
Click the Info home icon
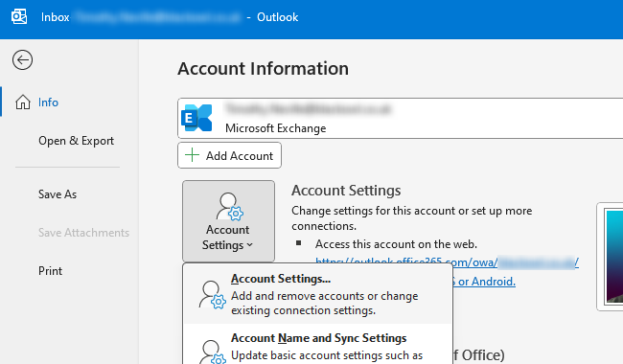click(x=23, y=102)
